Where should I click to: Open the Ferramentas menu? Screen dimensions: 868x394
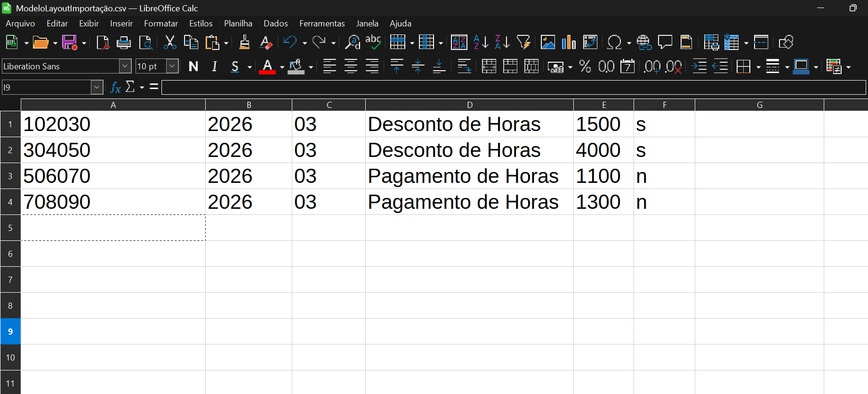[322, 24]
